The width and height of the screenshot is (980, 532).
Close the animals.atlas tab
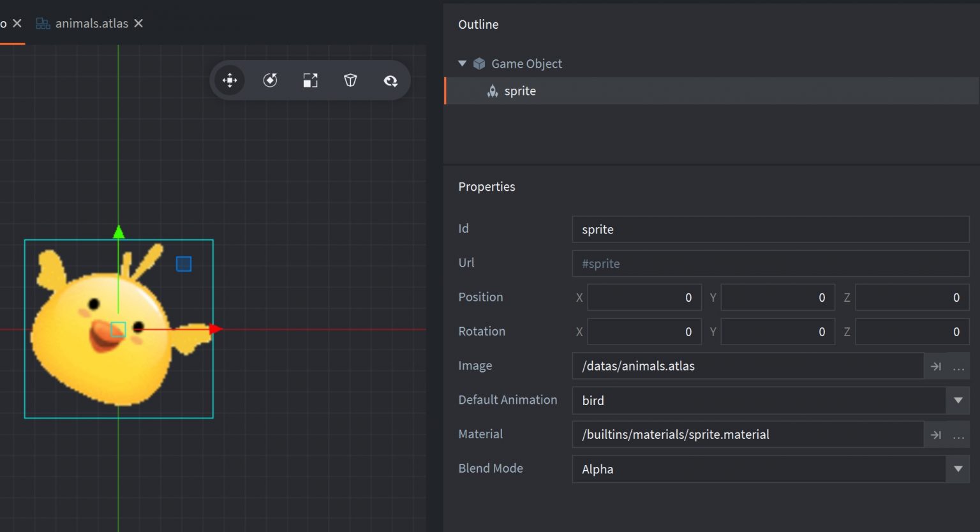point(138,24)
